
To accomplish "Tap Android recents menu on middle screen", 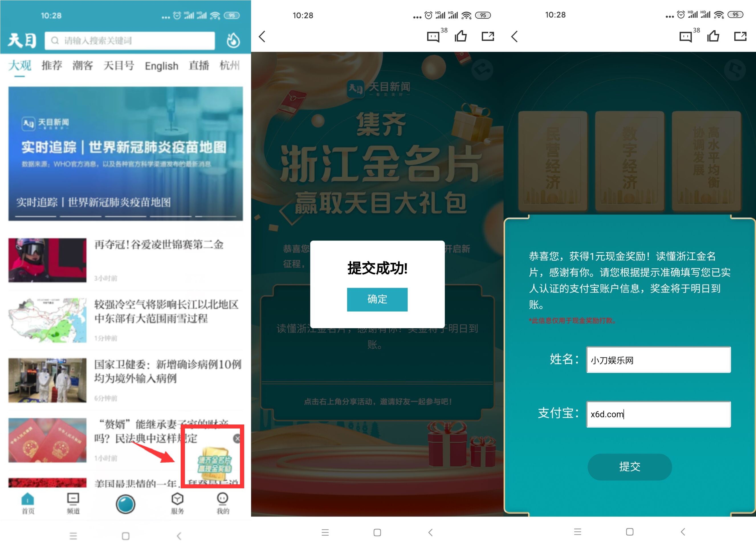I will pyautogui.click(x=325, y=532).
